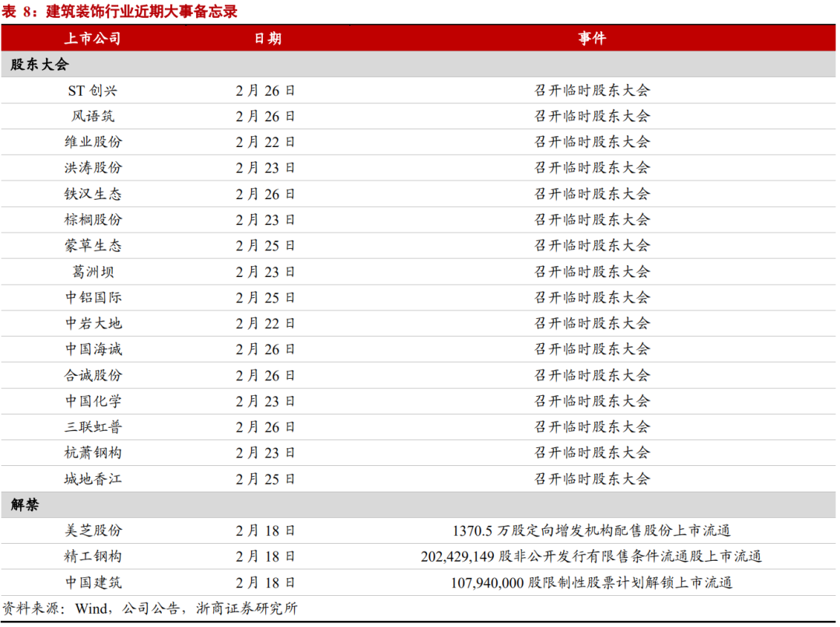Click the date in the 蒙草生态 row
The image size is (840, 627).
point(265,246)
